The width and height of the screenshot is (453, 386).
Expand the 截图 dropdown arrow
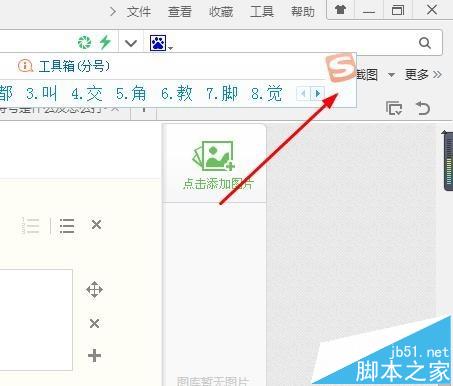click(x=392, y=75)
